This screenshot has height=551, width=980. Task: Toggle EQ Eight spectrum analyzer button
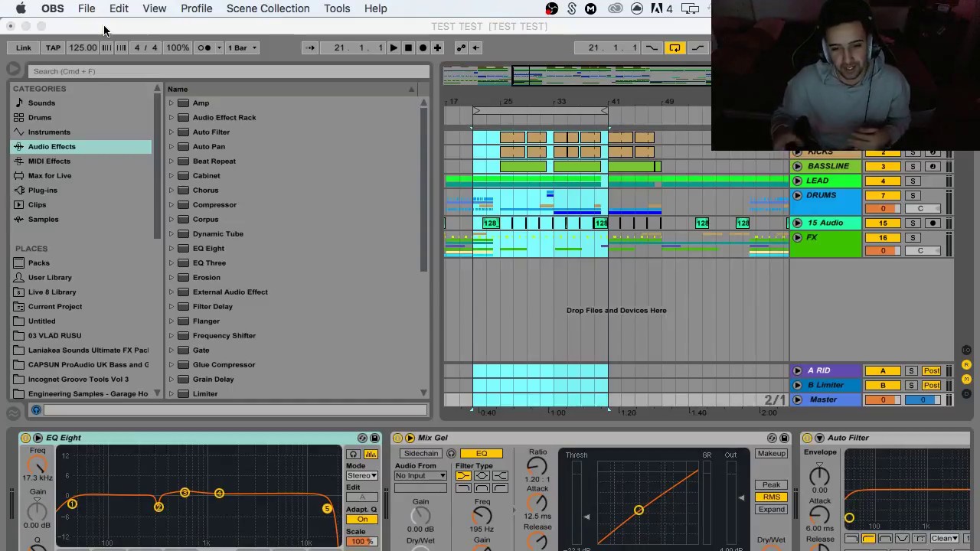[371, 454]
